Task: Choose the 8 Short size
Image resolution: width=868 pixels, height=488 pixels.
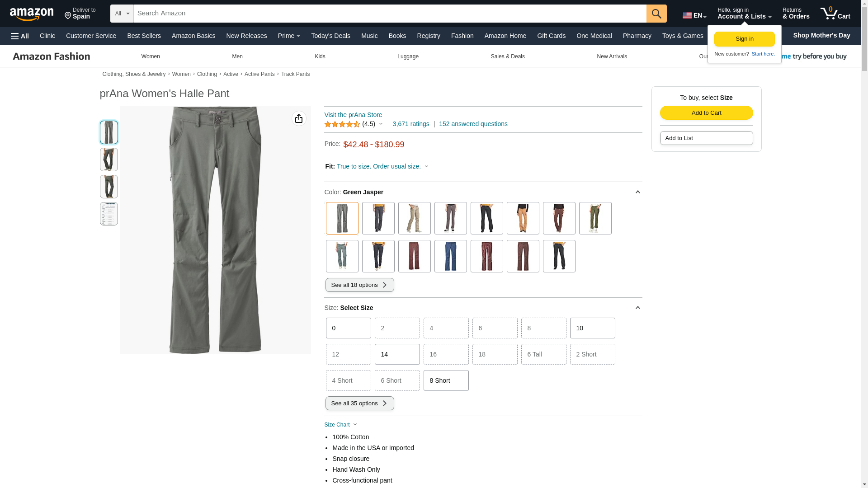Action: click(446, 380)
